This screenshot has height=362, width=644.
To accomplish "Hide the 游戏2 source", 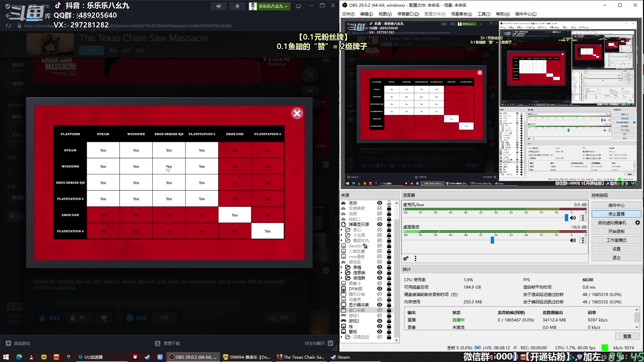I will pos(380,321).
